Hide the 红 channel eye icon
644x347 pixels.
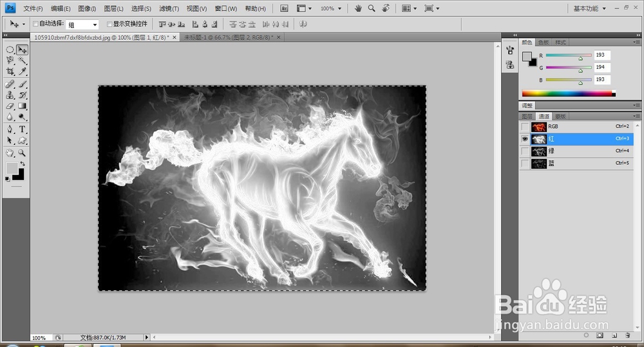(525, 139)
